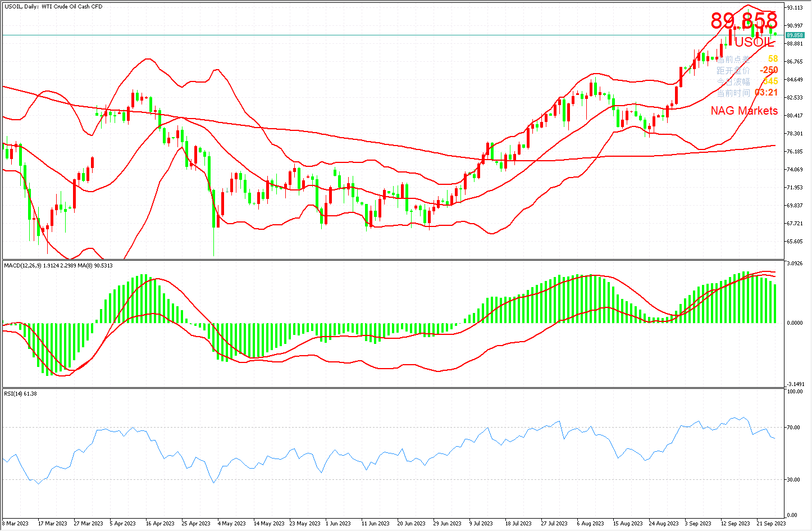The image size is (812, 531).
Task: Click the 8 Mar 2023 date marker
Action: [x=15, y=524]
